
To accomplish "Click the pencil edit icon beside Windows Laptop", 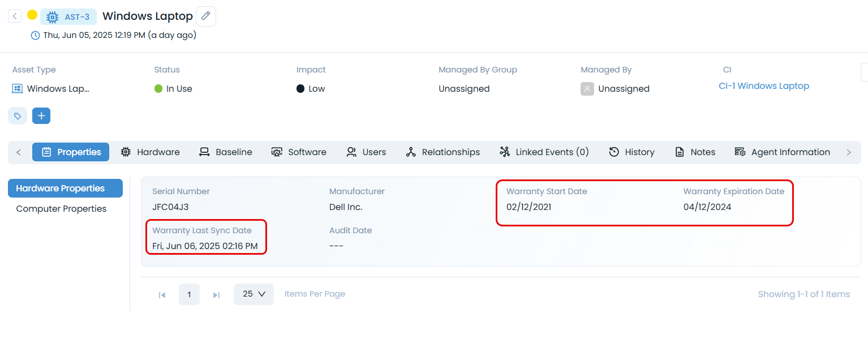I will pyautogui.click(x=205, y=16).
